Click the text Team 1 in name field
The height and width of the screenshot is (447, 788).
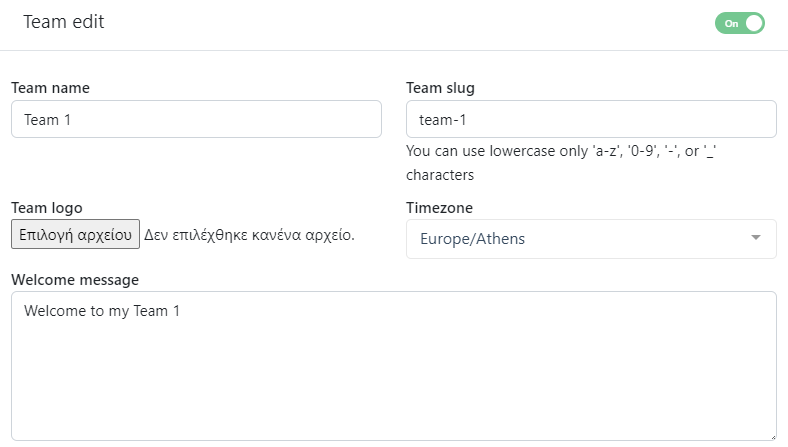pos(48,120)
